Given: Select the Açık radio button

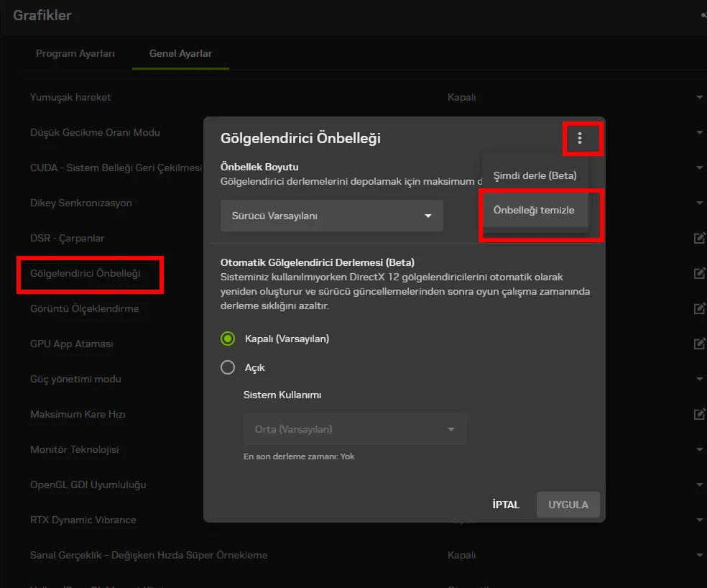Looking at the screenshot, I should (228, 367).
